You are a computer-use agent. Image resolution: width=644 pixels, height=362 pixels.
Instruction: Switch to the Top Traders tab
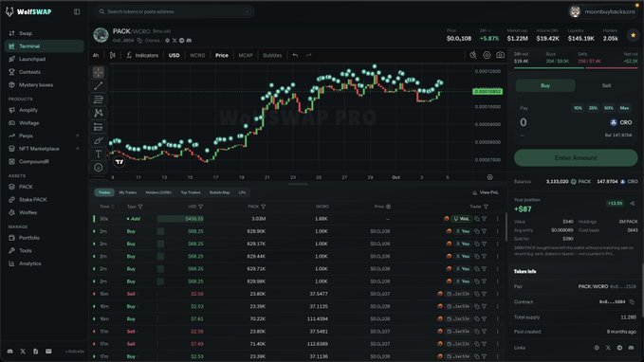pyautogui.click(x=191, y=192)
